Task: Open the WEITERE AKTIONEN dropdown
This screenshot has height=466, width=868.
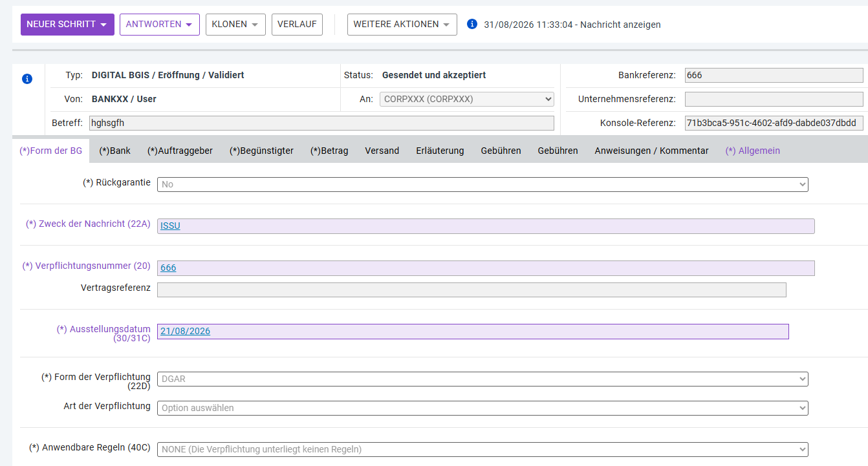Action: (402, 25)
